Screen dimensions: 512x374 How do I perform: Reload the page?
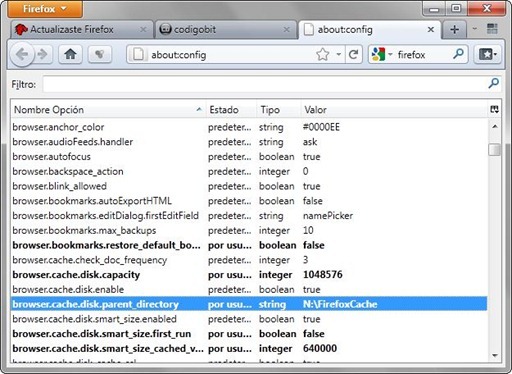click(x=353, y=54)
